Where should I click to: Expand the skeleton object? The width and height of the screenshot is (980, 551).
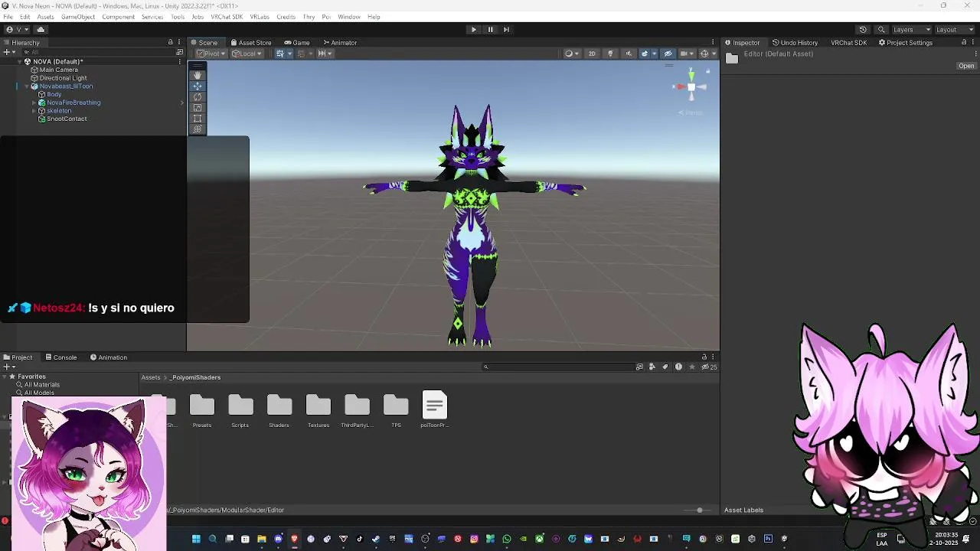click(x=34, y=111)
